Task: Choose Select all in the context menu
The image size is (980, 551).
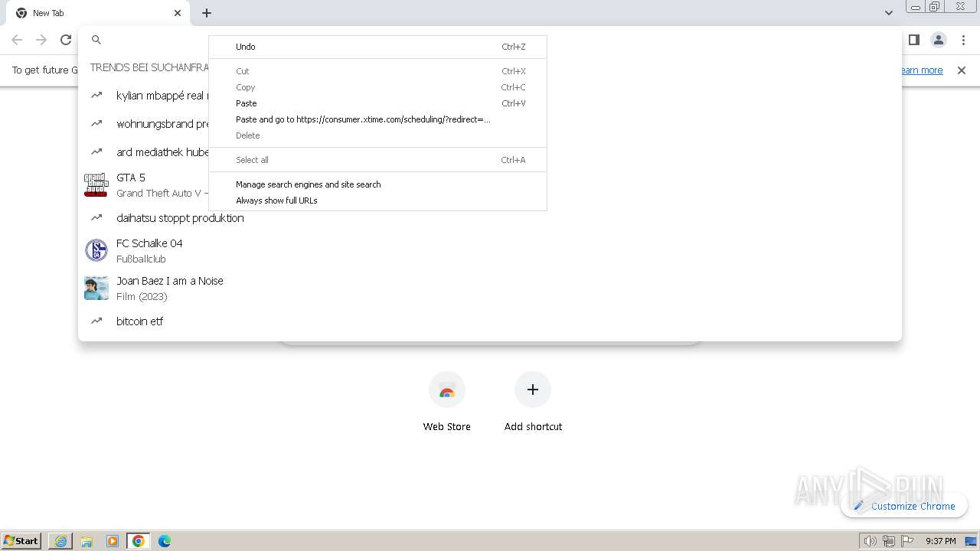Action: point(378,160)
